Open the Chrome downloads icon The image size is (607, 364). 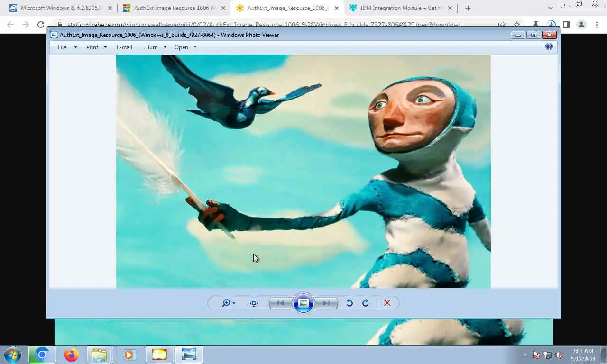tap(551, 25)
